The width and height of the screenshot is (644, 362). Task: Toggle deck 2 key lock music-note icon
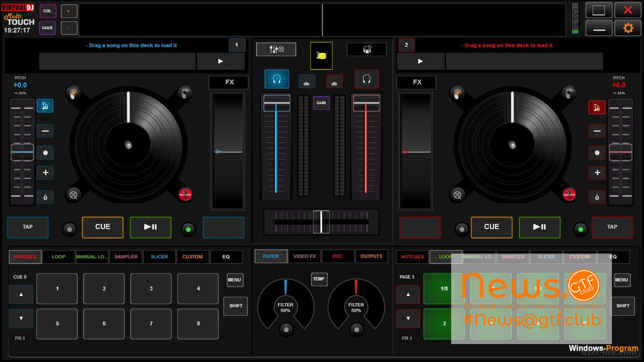click(x=597, y=107)
